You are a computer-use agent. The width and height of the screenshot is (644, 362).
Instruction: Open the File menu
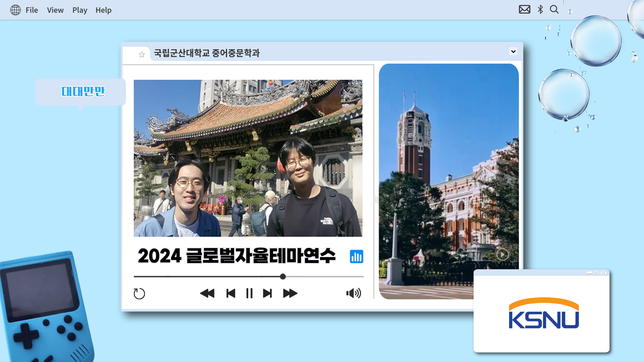(32, 10)
